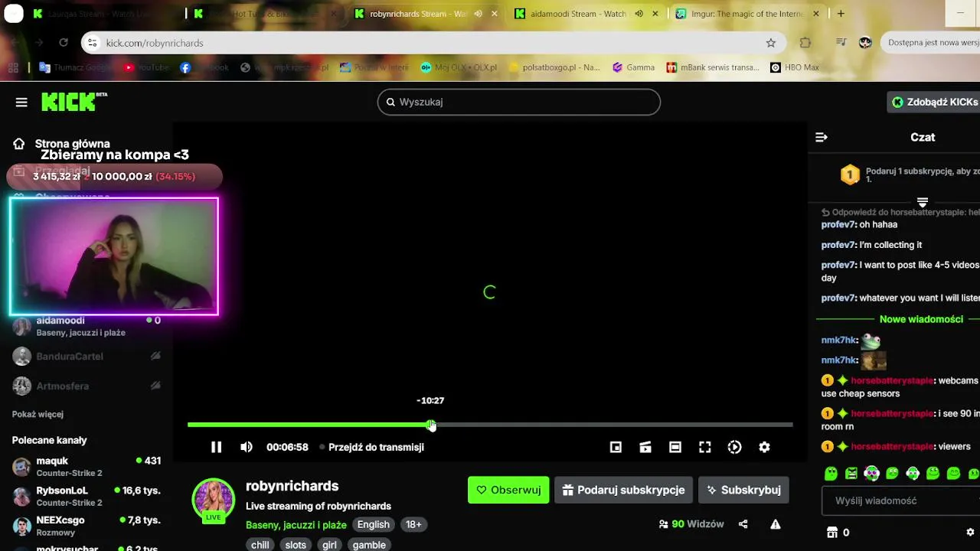The image size is (980, 551).
Task: Open Artmosfera channel in sidebar
Action: [x=87, y=386]
